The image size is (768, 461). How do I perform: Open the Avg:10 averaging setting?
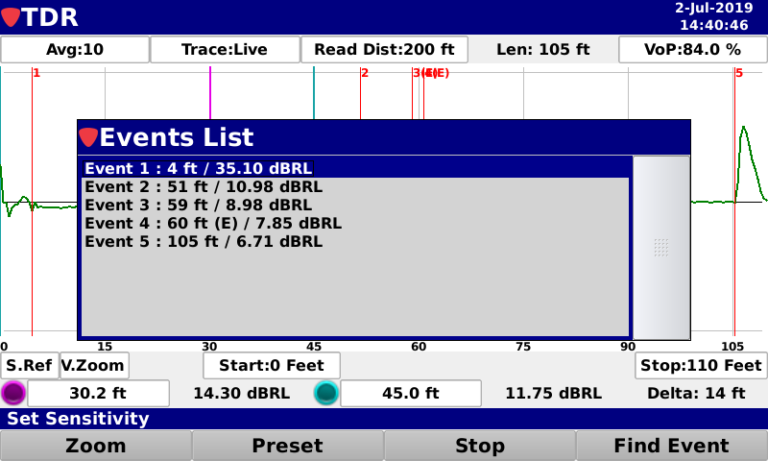(75, 50)
